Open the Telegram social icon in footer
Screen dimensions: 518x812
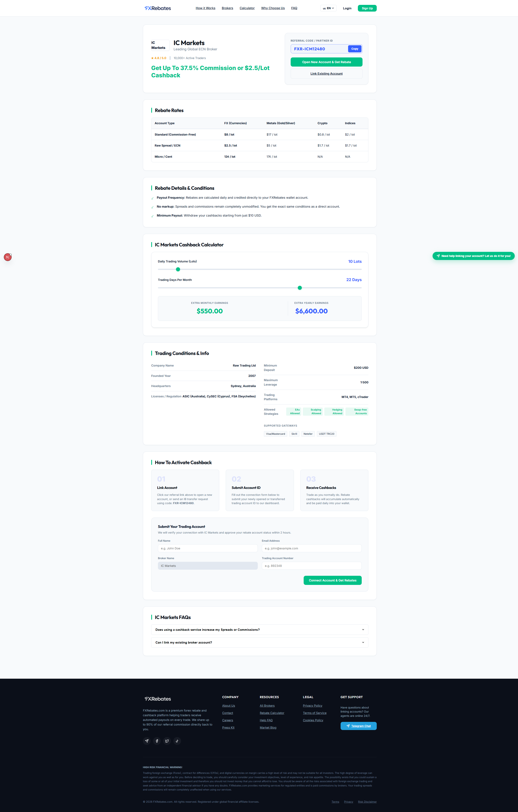tap(147, 741)
